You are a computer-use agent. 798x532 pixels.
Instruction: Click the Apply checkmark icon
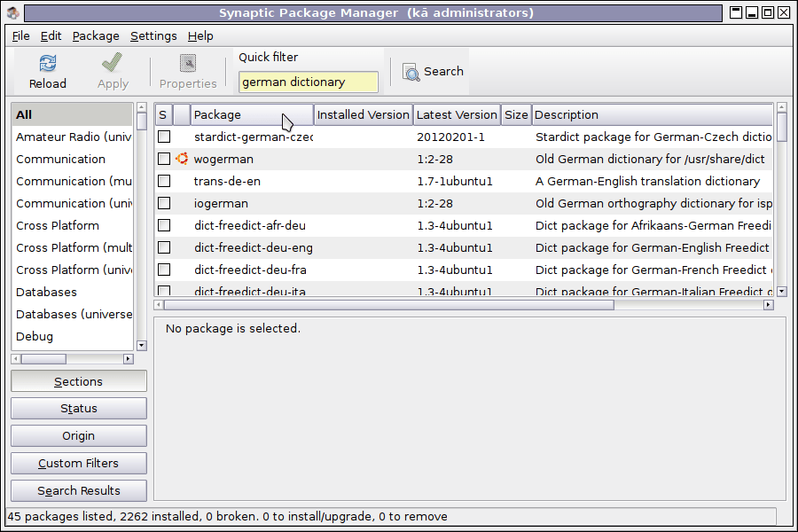pos(113,63)
